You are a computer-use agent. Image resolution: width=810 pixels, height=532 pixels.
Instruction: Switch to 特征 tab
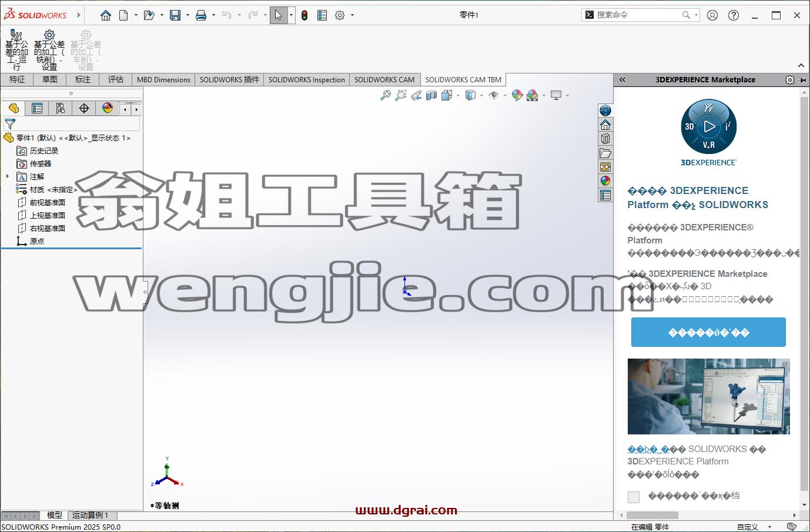pos(17,79)
